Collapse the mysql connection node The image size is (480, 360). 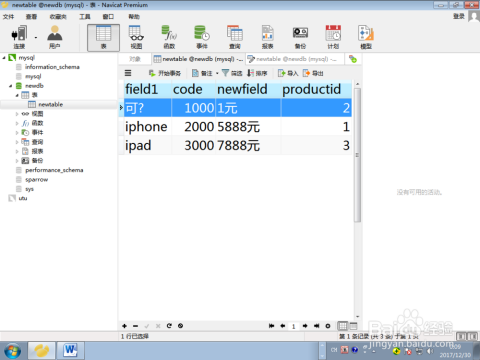4,58
